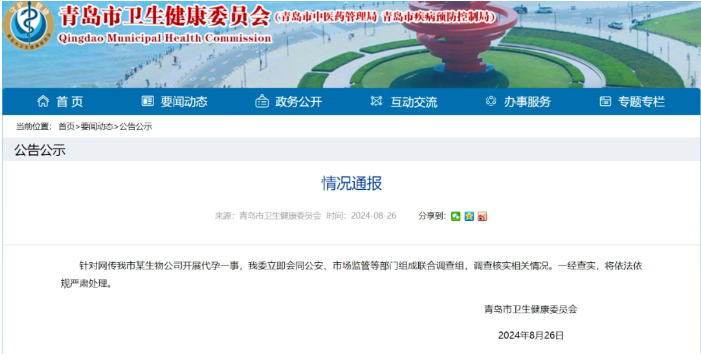Click the 情况通报 article title
Screen dimensions: 701x361
pyautogui.click(x=352, y=183)
